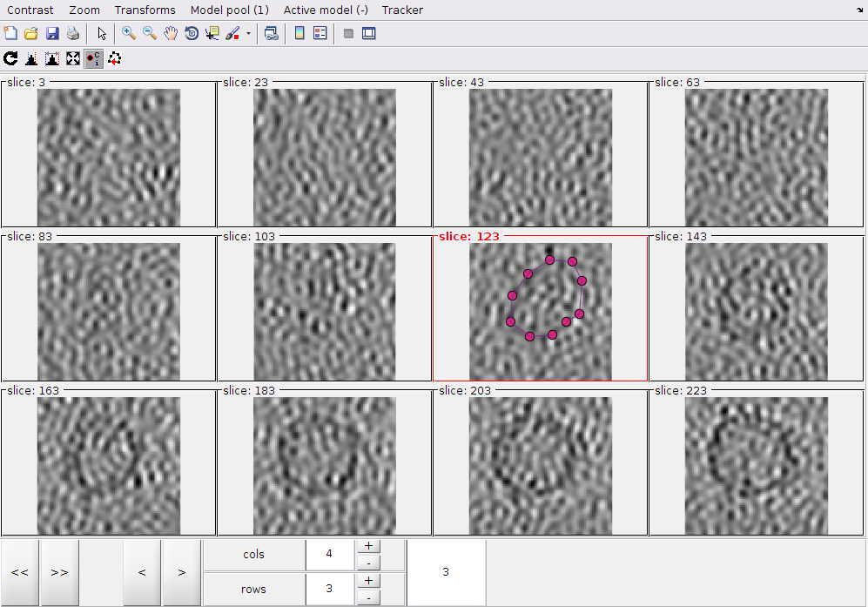Select the slice 183 thumbnail
The height and width of the screenshot is (607, 868).
click(325, 465)
